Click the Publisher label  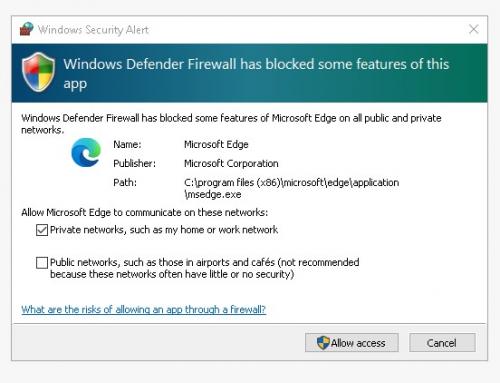coord(134,163)
